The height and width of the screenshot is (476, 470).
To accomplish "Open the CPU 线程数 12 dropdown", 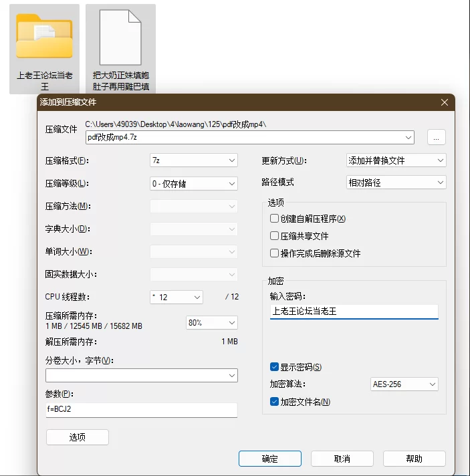I will click(x=177, y=297).
